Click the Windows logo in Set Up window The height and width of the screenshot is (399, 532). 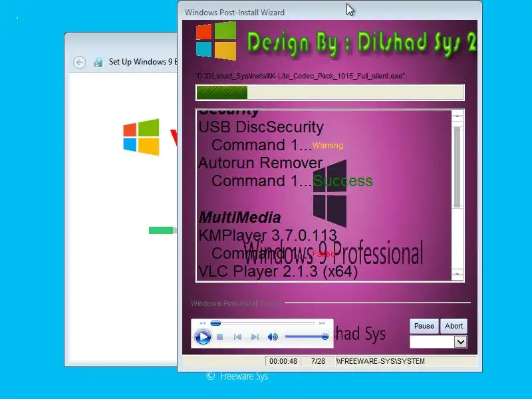141,137
